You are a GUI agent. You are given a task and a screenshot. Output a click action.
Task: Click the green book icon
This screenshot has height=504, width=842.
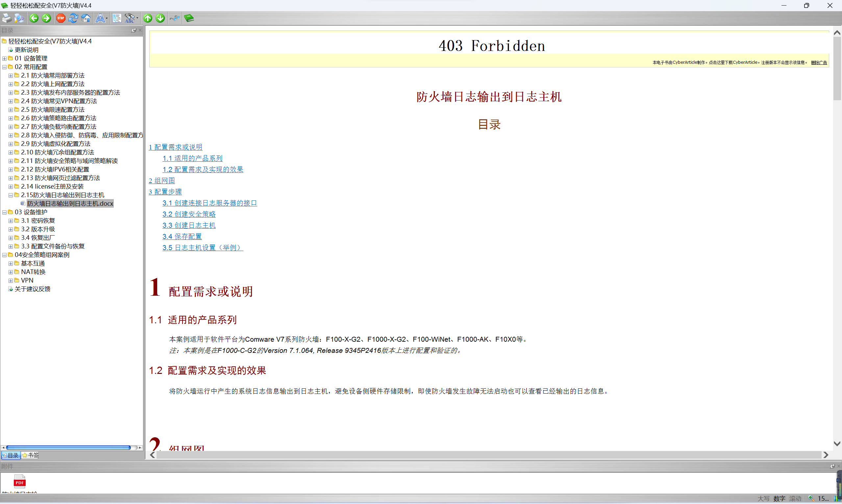pos(189,18)
